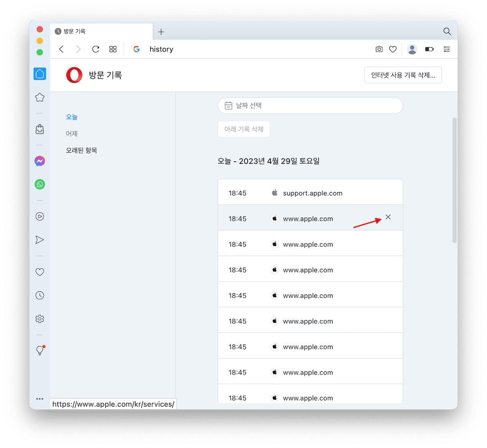Remove the highlighted www.apple.com entry
Viewport: 487px width, 448px height.
[x=388, y=217]
